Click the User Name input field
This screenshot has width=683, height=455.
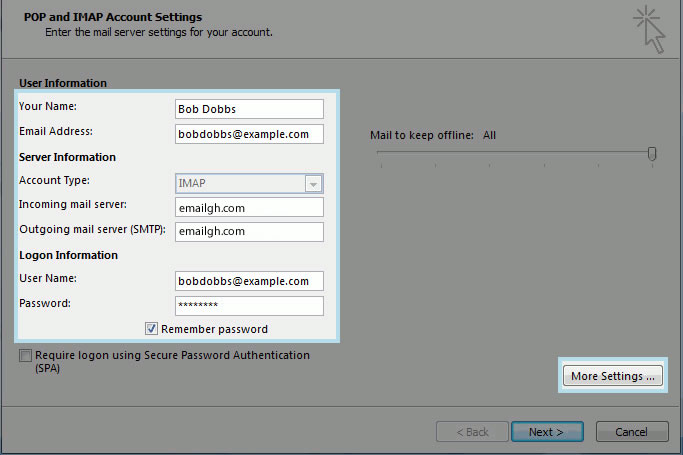[249, 281]
